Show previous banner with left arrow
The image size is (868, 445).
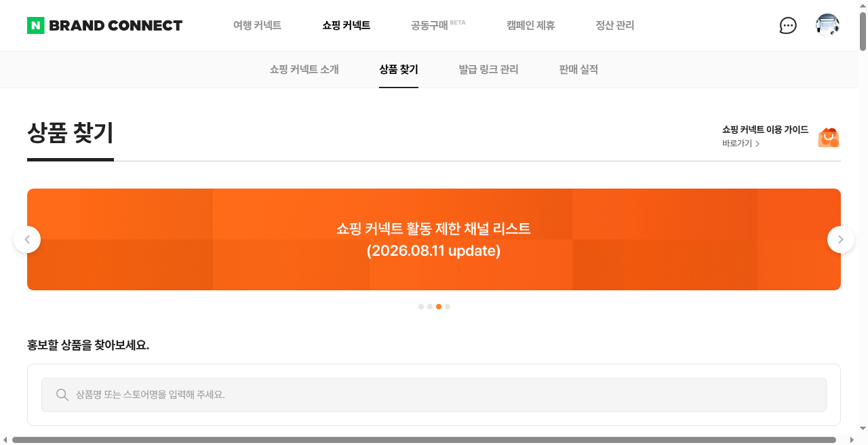coord(27,239)
